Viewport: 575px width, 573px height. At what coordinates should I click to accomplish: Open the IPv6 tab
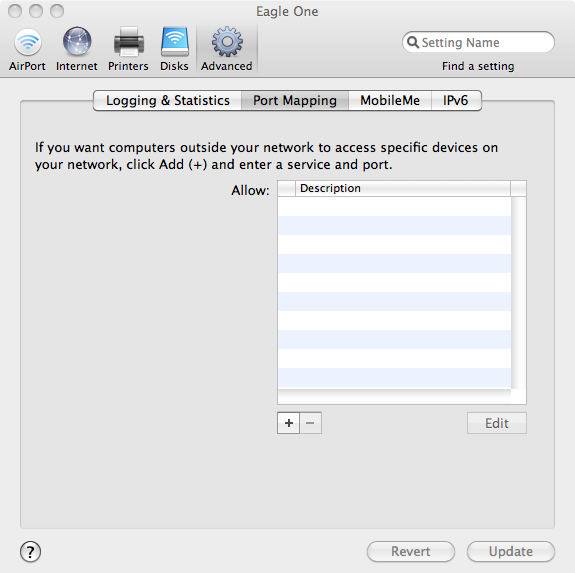456,100
